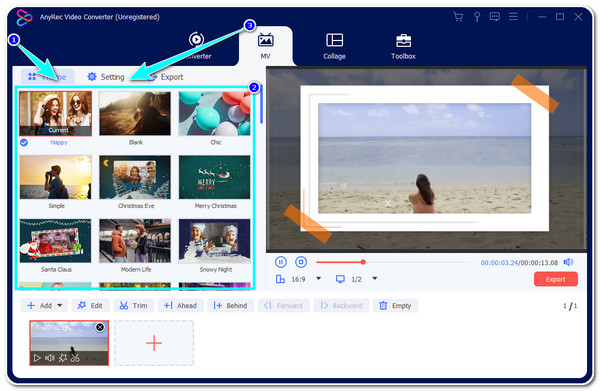Click the register key icon
Viewport: 600px width, 391px height.
point(477,17)
